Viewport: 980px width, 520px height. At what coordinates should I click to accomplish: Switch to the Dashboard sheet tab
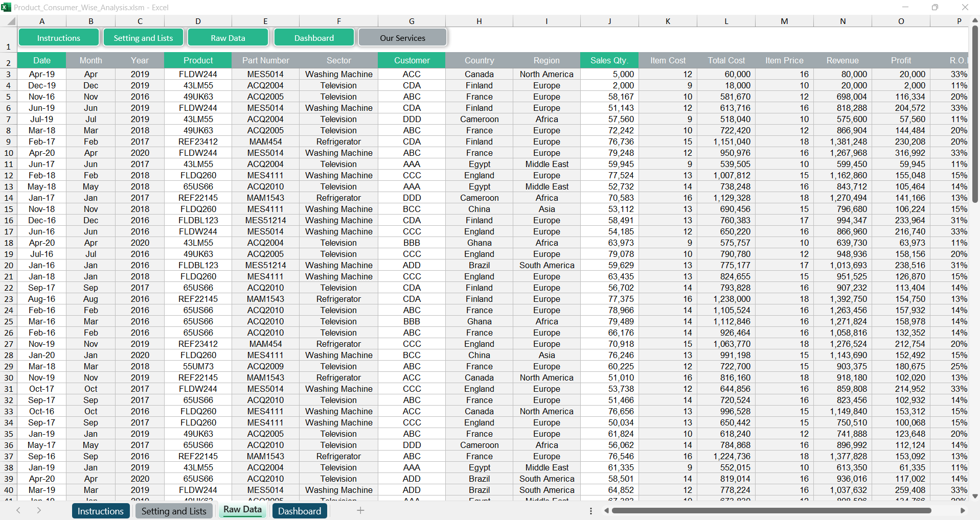click(x=300, y=511)
